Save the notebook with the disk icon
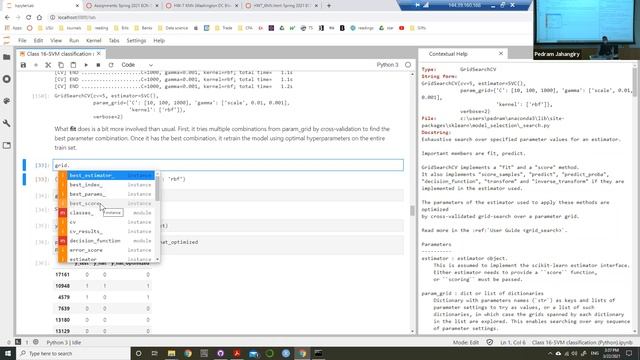Viewport: 640px width, 360px height. point(23,65)
